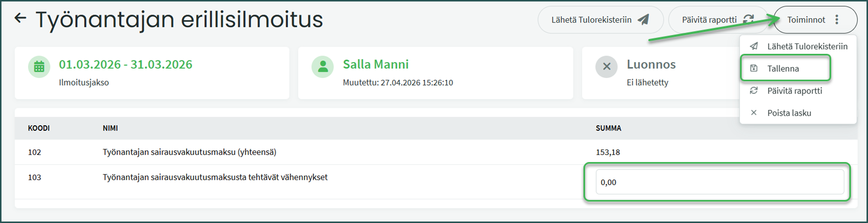
Task: Click the green calendar icon
Action: (39, 67)
